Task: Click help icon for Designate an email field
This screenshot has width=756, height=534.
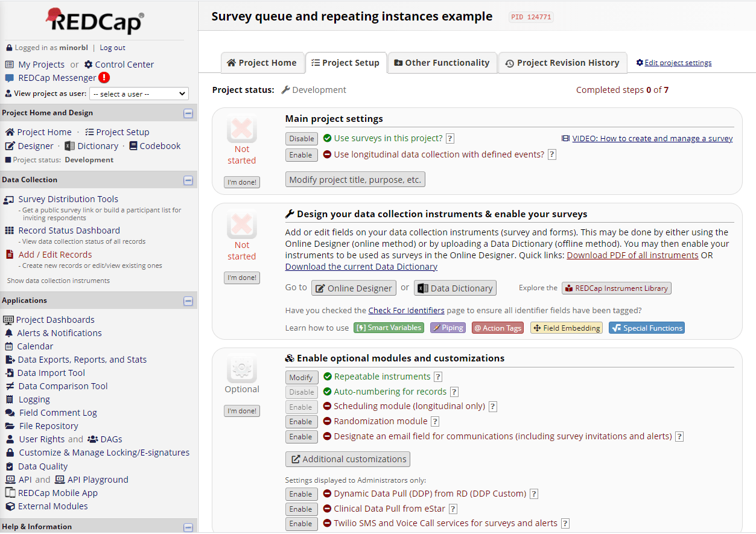Action: click(679, 436)
